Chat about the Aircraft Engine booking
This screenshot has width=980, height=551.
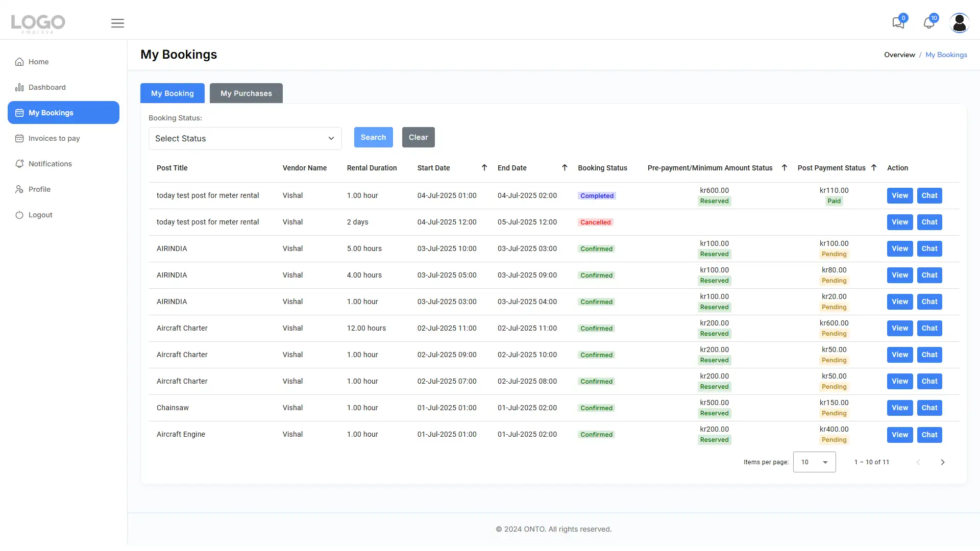tap(929, 435)
